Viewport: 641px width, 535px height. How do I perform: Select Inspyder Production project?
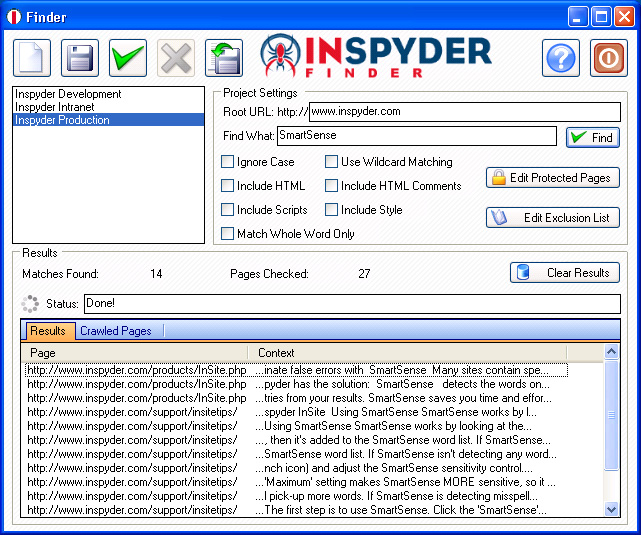[108, 120]
